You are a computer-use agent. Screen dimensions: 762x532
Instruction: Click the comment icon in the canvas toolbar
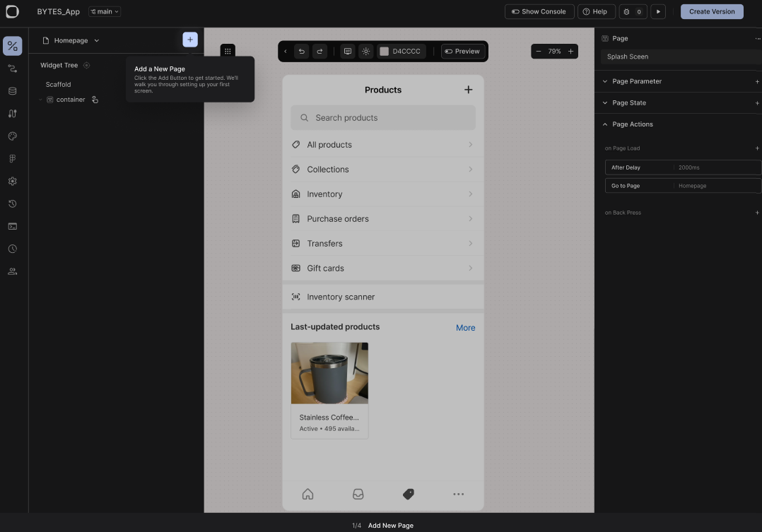(x=348, y=51)
